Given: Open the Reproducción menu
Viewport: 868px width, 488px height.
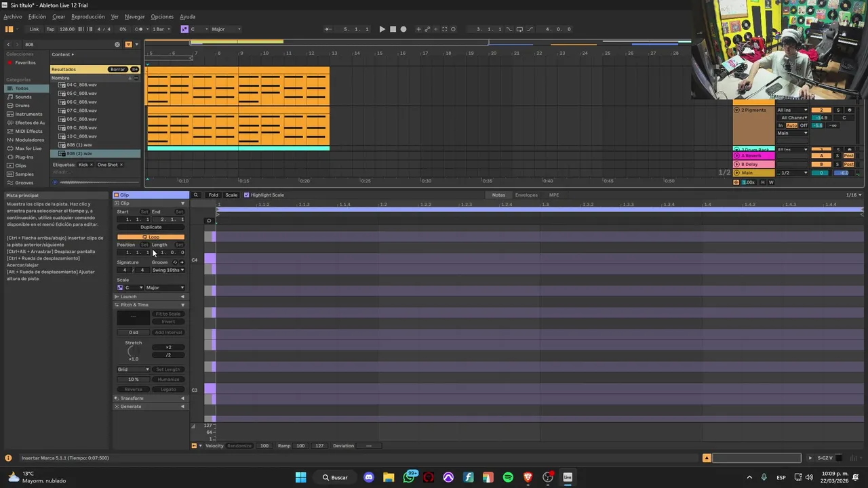Looking at the screenshot, I should point(88,16).
